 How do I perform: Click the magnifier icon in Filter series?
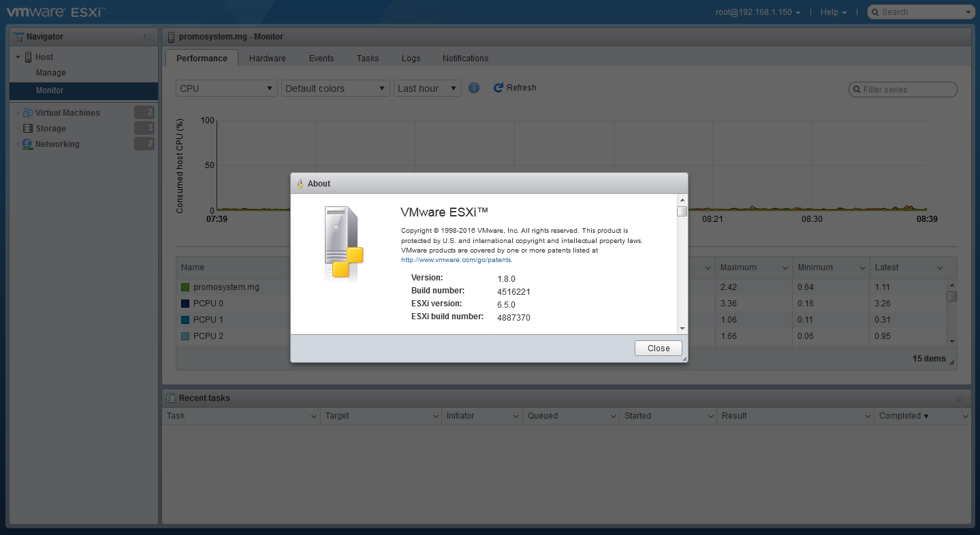click(857, 90)
